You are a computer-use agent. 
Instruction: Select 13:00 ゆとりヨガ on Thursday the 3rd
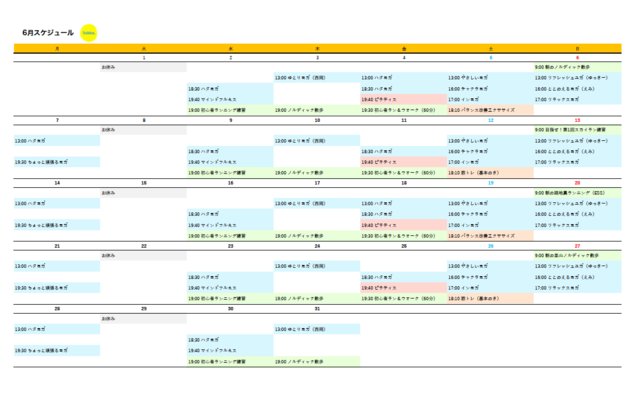point(317,78)
